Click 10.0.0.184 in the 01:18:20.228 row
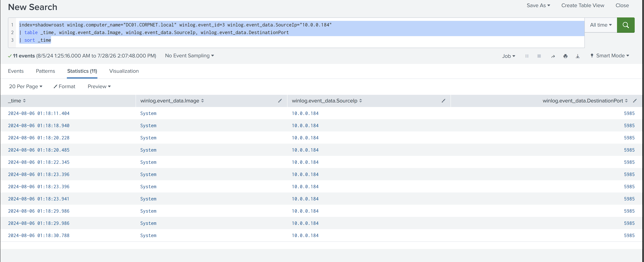Screen dimensions: 644x262 click(305, 138)
